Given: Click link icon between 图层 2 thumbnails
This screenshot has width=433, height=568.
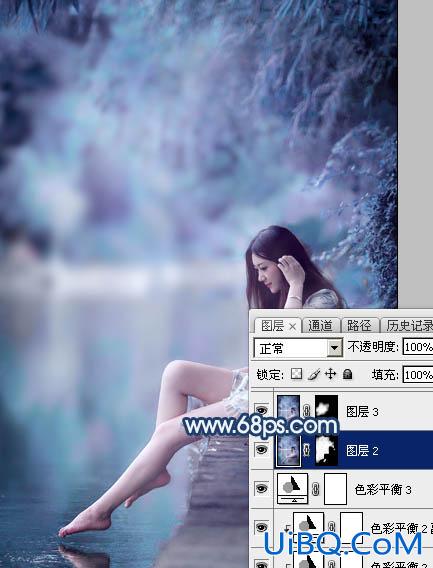Looking at the screenshot, I should pos(307,450).
